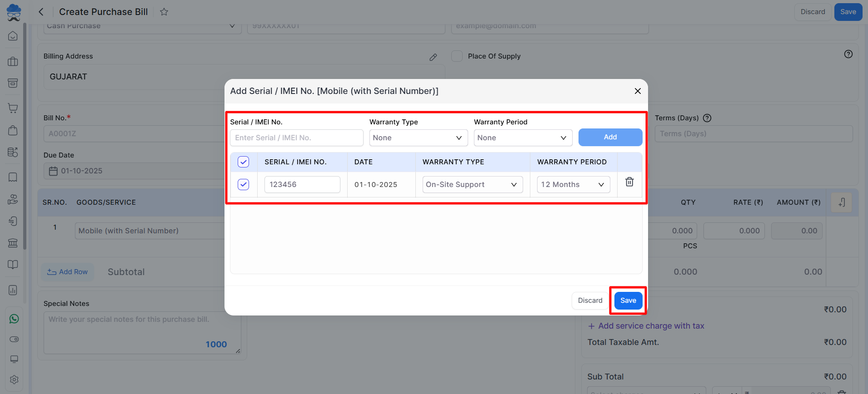Expand the Warranty Type dropdown set to None
Viewport: 868px width, 394px height.
coord(418,138)
